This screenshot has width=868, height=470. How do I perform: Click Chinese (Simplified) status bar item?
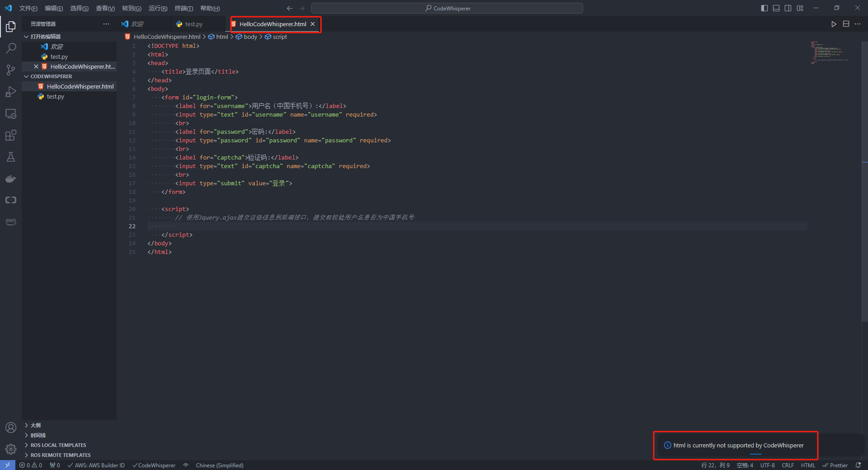(220, 465)
